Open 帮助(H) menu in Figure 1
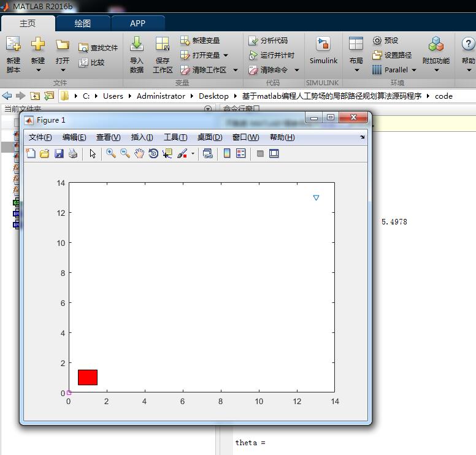The height and width of the screenshot is (455, 476). click(282, 137)
